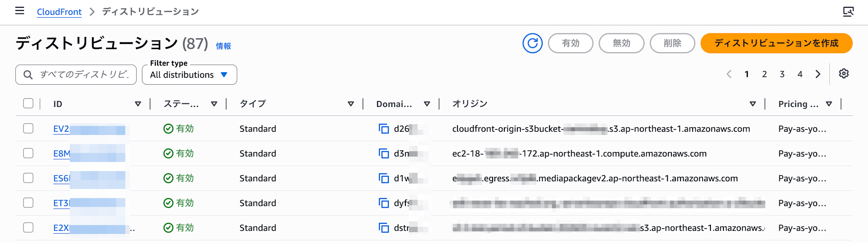Image resolution: width=868 pixels, height=243 pixels.
Task: Select page 2 of pagination
Action: [764, 74]
